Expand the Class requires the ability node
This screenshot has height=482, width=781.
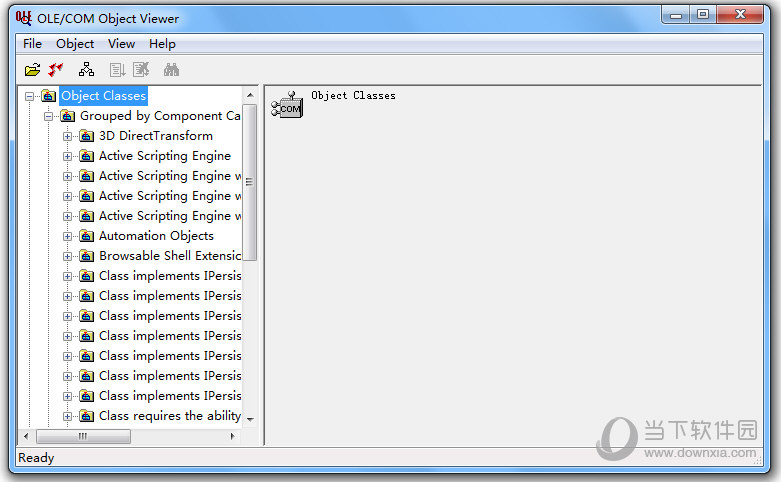click(67, 416)
